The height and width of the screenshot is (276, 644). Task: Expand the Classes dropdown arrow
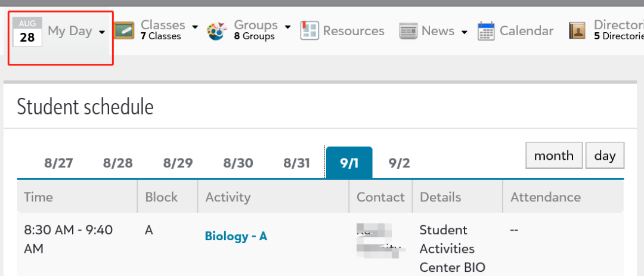coord(194,27)
